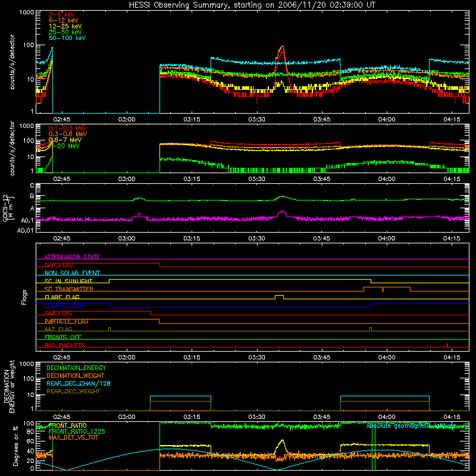Click the 04:00 tick under Flags panel

click(x=386, y=358)
